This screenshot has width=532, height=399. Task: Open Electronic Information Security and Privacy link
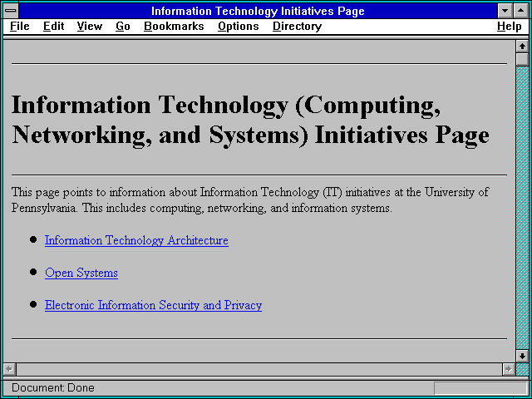coord(153,305)
